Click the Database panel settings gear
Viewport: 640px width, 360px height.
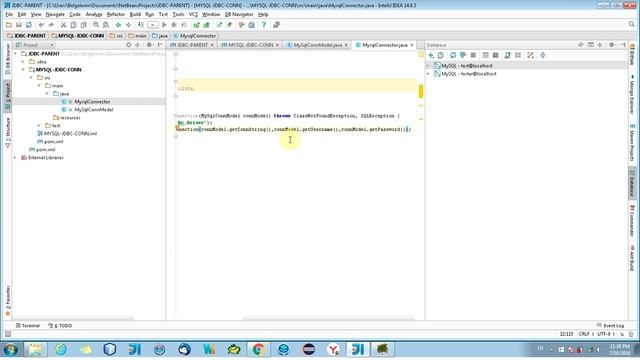coord(611,45)
